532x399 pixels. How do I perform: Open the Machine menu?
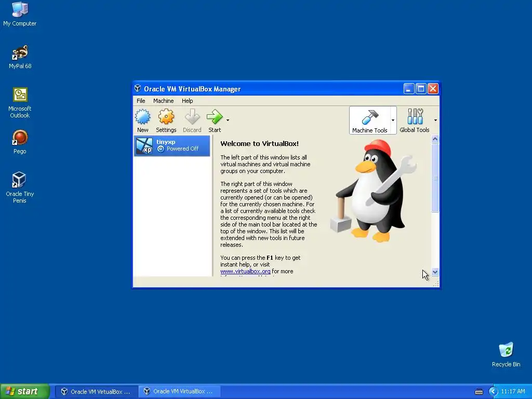click(163, 101)
